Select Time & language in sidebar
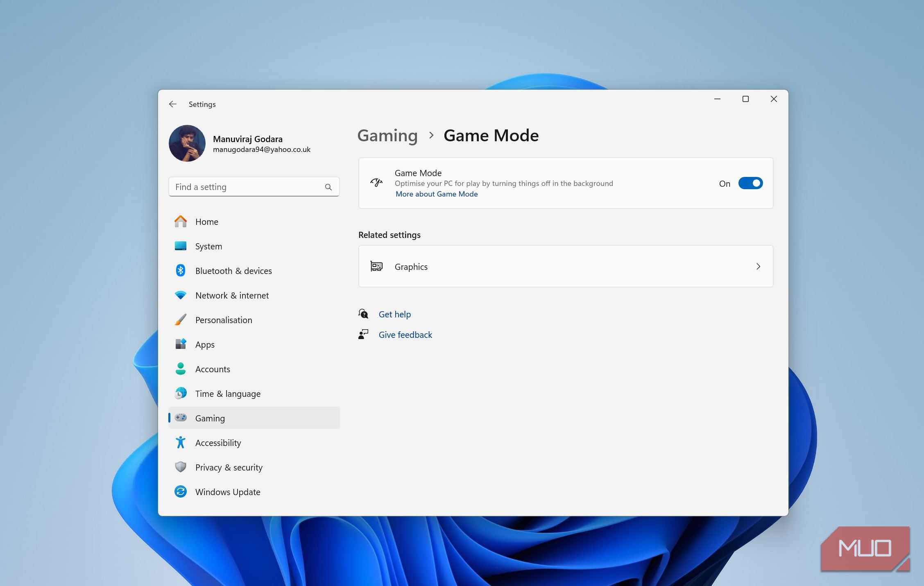 228,394
